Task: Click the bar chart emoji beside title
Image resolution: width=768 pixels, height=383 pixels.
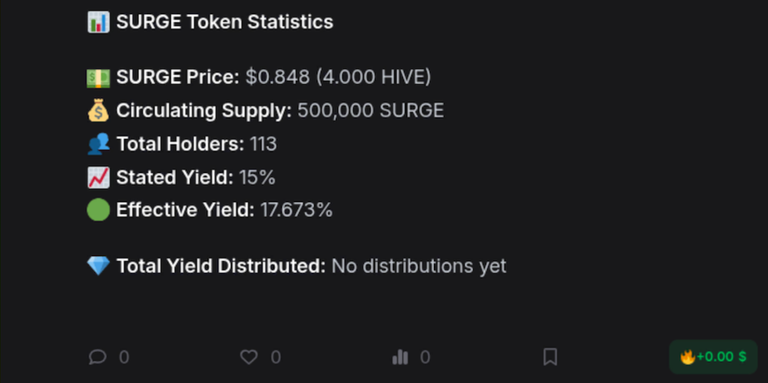Action: click(98, 22)
